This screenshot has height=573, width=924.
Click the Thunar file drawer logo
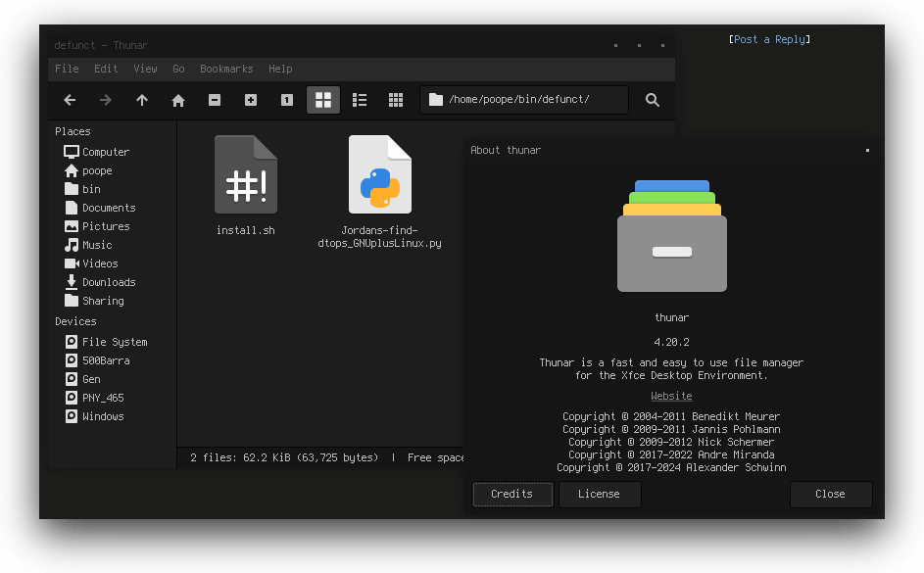(672, 235)
